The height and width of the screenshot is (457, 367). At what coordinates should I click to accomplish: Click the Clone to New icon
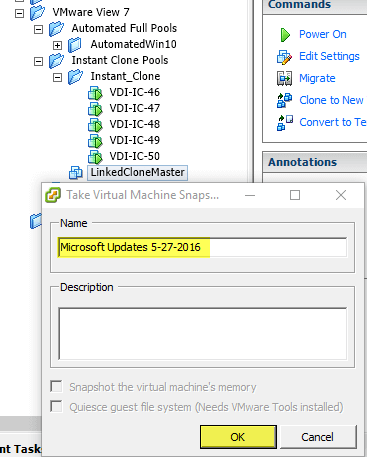click(284, 100)
